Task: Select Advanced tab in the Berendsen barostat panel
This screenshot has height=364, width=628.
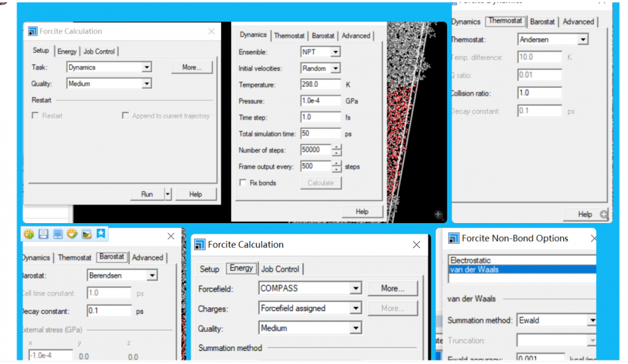Action: click(147, 257)
